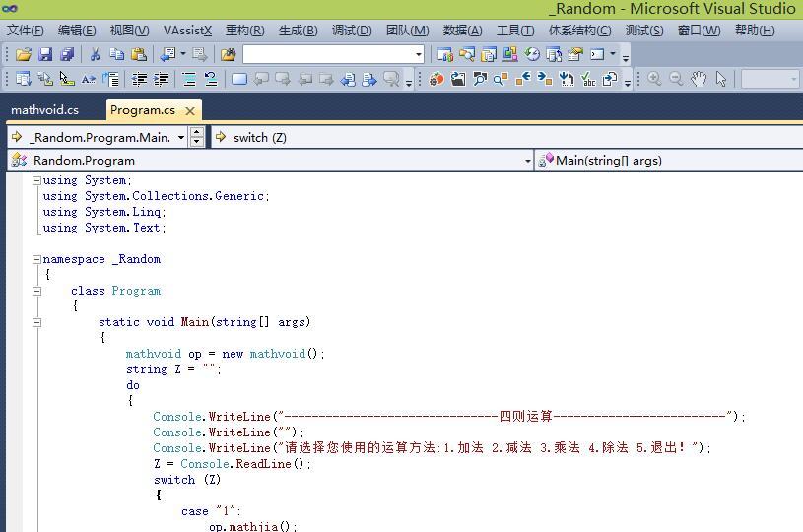This screenshot has width=803, height=532.
Task: Open the VAssistX menu
Action: tap(187, 31)
